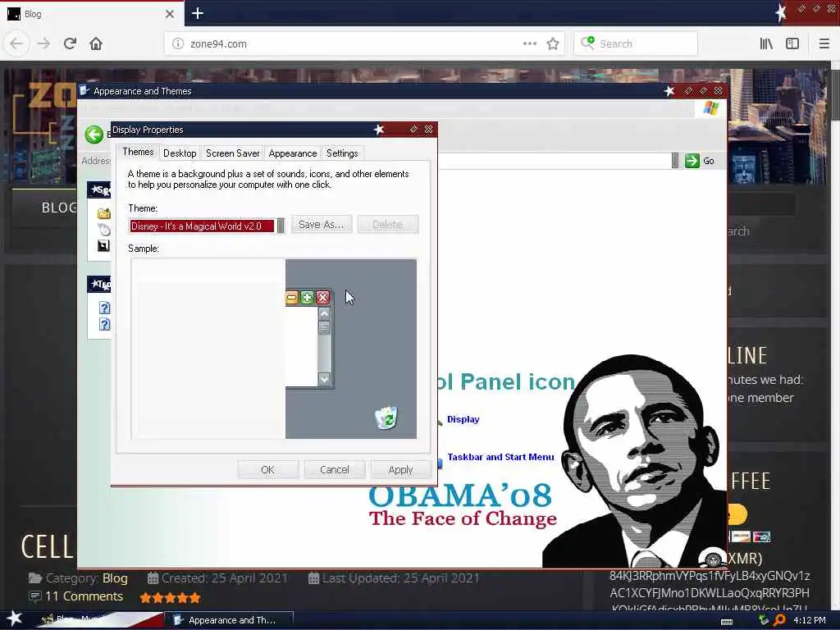This screenshot has width=840, height=630.
Task: Click the star button in Display Properties titlebar
Action: (379, 129)
